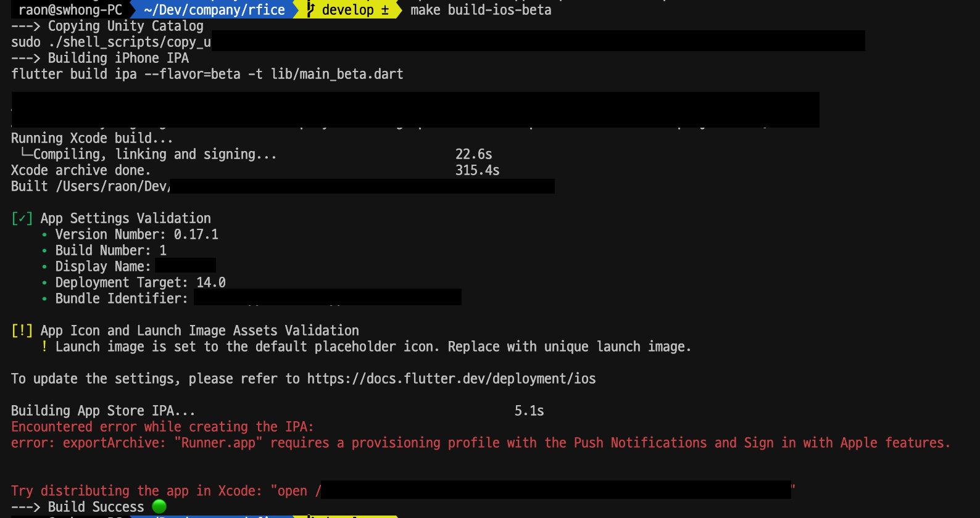Click the raon@swhong-PC prompt segment

tap(70, 9)
